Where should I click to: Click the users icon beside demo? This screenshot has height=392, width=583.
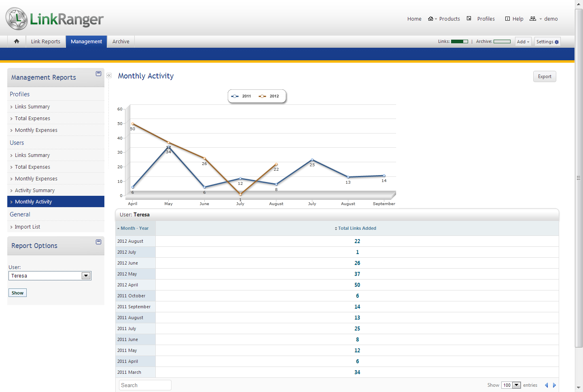point(533,19)
